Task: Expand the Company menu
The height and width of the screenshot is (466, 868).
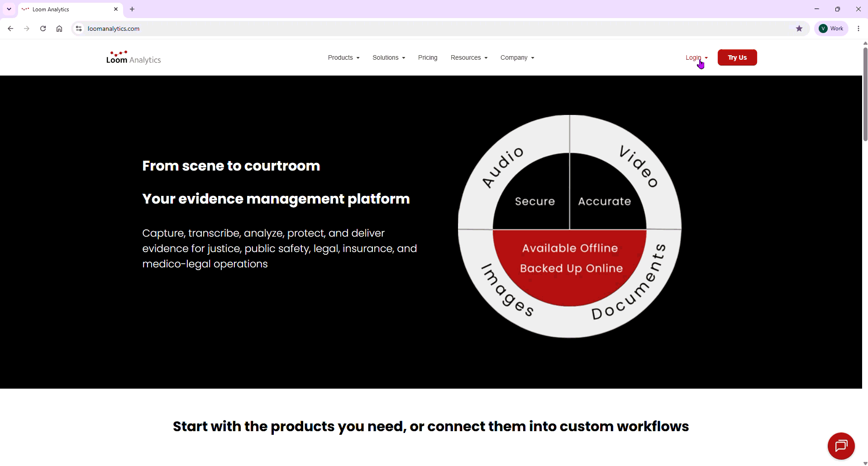Action: (x=517, y=57)
